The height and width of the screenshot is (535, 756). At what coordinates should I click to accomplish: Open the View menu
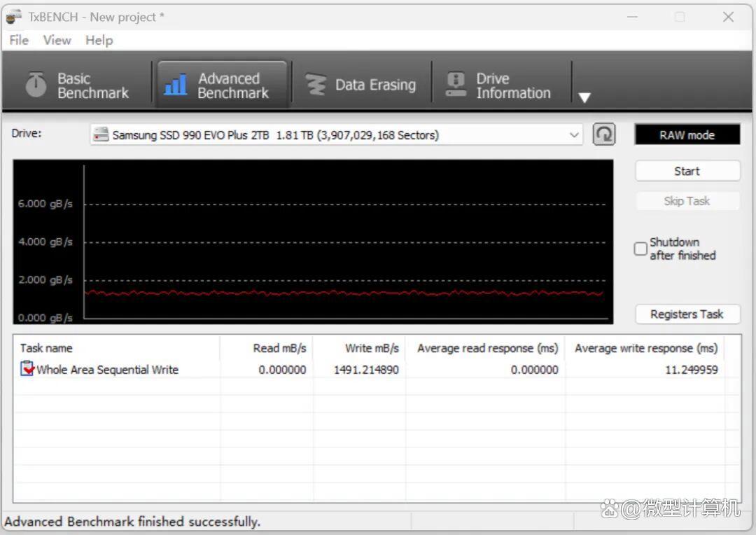(57, 40)
